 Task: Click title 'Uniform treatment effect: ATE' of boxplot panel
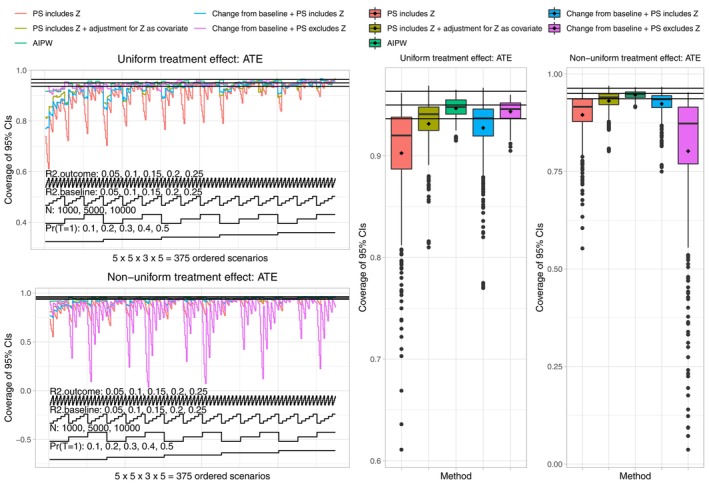456,58
